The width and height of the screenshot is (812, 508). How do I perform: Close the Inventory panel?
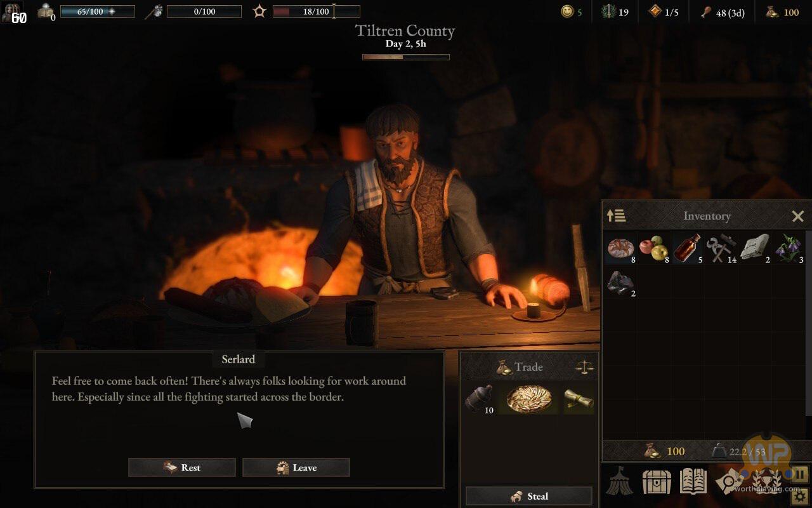click(798, 217)
